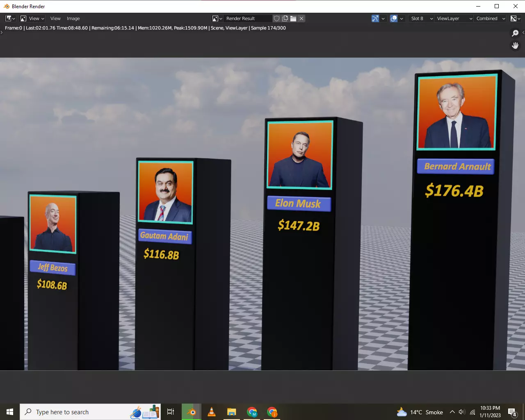Open the display channels dropdown
The width and height of the screenshot is (525, 420).
pyautogui.click(x=516, y=18)
